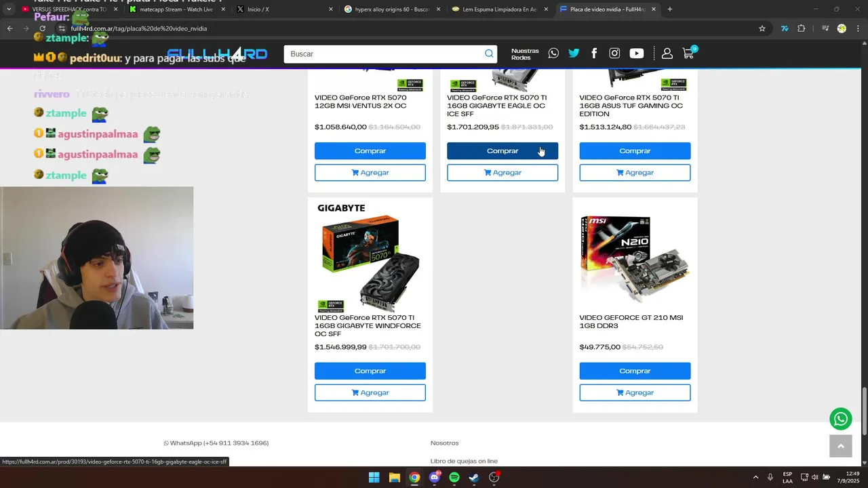Bookmark this page with the star icon
Image resolution: width=868 pixels, height=488 pixels.
point(762,28)
